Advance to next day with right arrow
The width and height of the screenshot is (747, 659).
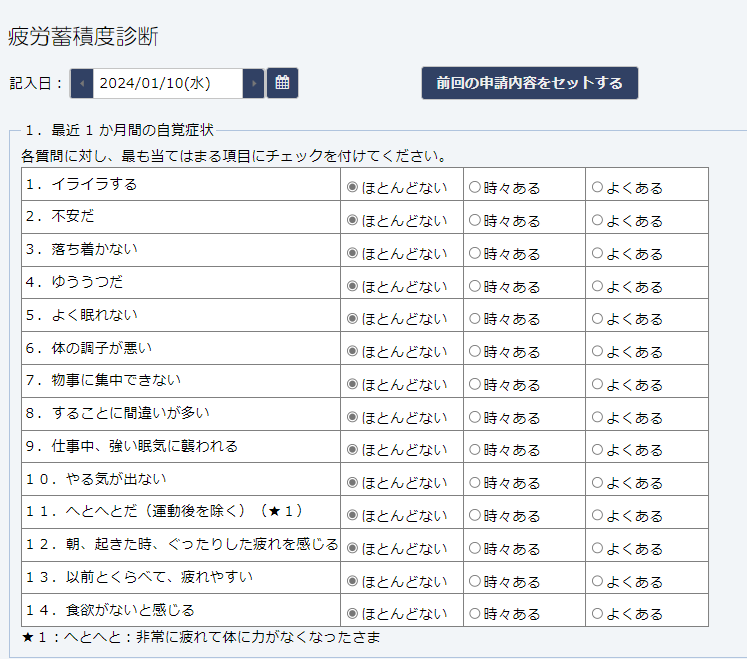tap(254, 83)
